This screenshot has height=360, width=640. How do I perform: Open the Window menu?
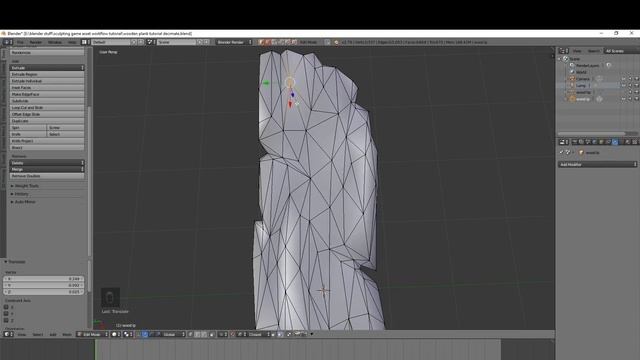pos(54,42)
